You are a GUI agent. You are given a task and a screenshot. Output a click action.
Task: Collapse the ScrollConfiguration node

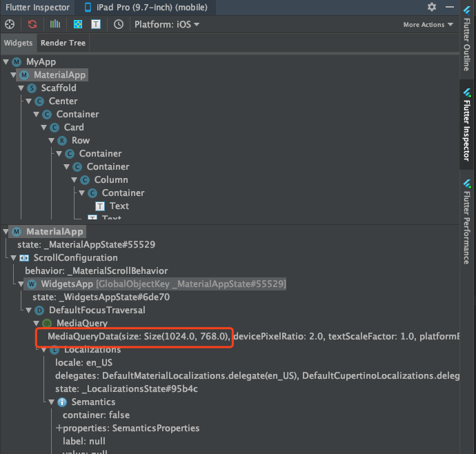13,258
